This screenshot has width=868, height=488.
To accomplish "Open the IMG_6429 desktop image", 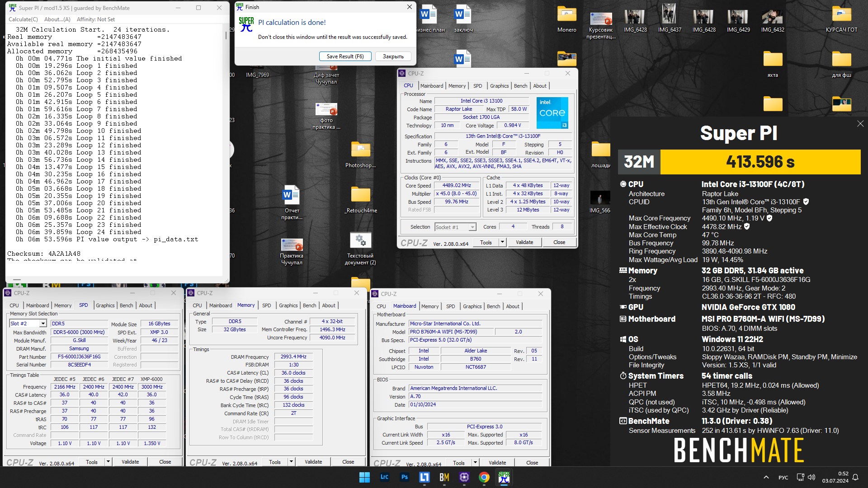I will 738,19.
